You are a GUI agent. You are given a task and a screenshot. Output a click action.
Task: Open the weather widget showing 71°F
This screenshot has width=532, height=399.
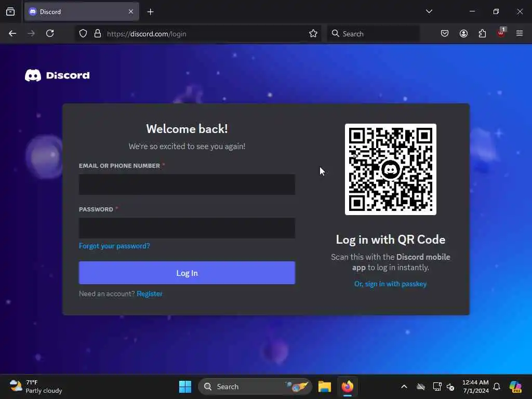[x=36, y=387]
